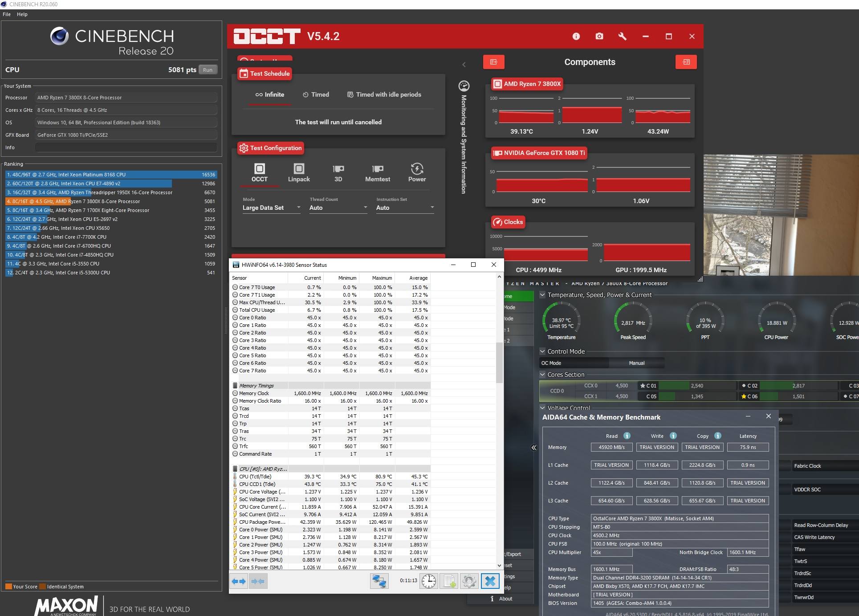Reset HWiNFO elapsed time clock icon

(x=429, y=581)
